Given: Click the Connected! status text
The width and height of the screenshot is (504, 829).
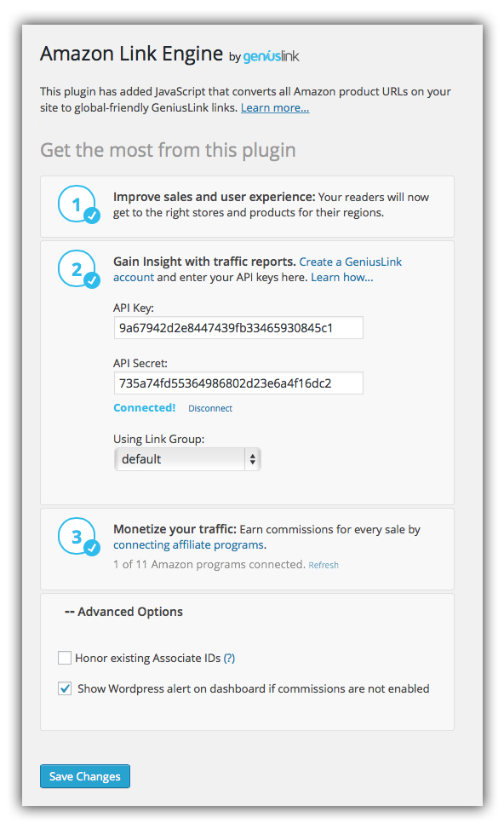Looking at the screenshot, I should pos(144,407).
